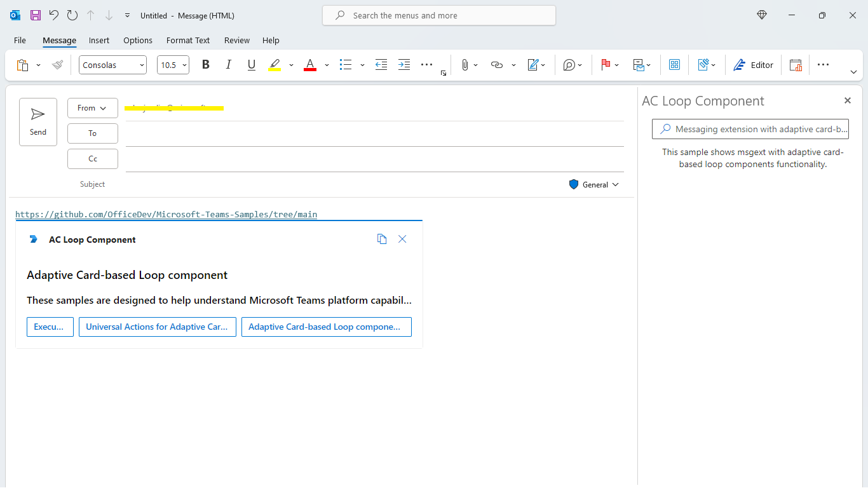Image resolution: width=868 pixels, height=488 pixels.
Task: Expand ribbon display options chevron
Action: (853, 72)
